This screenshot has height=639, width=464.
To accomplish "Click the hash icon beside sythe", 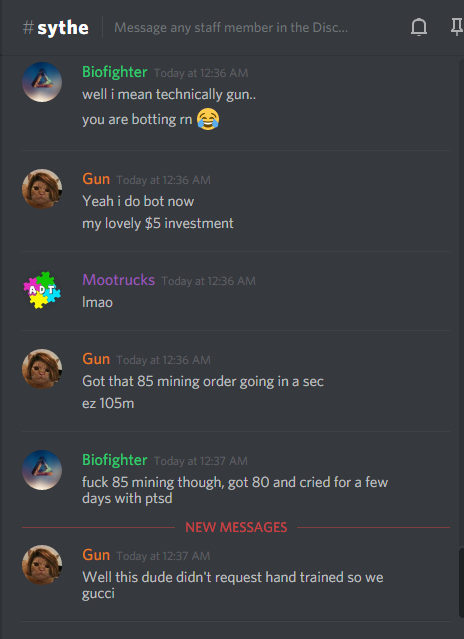I will click(x=28, y=28).
